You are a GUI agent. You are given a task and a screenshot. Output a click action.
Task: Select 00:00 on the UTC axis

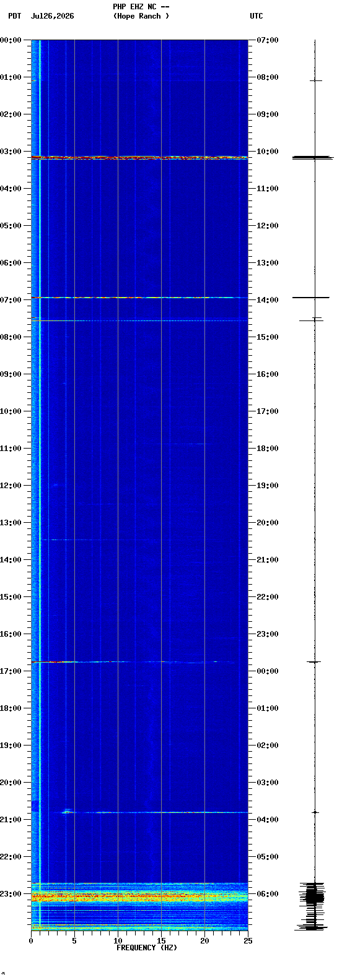[268, 671]
